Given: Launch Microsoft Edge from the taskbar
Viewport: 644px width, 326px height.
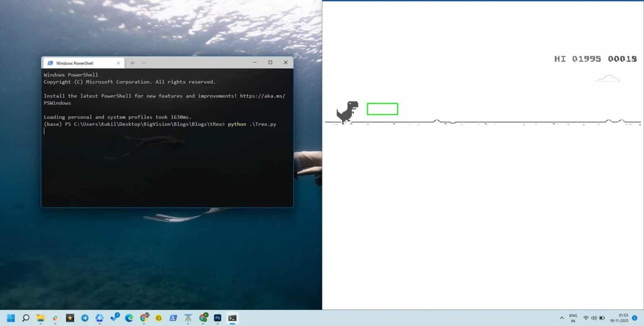Looking at the screenshot, I should tap(129, 318).
